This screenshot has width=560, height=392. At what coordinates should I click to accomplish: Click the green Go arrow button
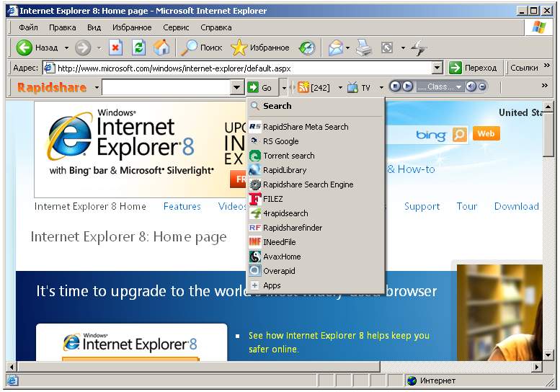pyautogui.click(x=252, y=87)
